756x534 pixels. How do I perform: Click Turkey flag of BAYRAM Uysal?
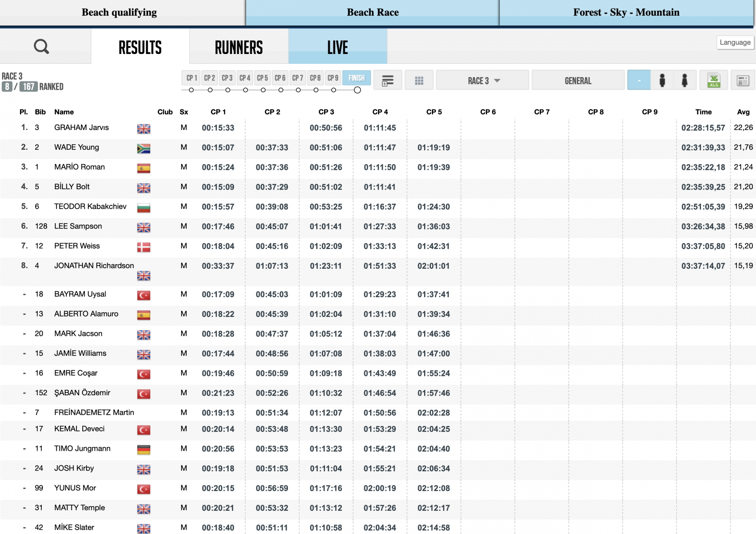point(144,296)
